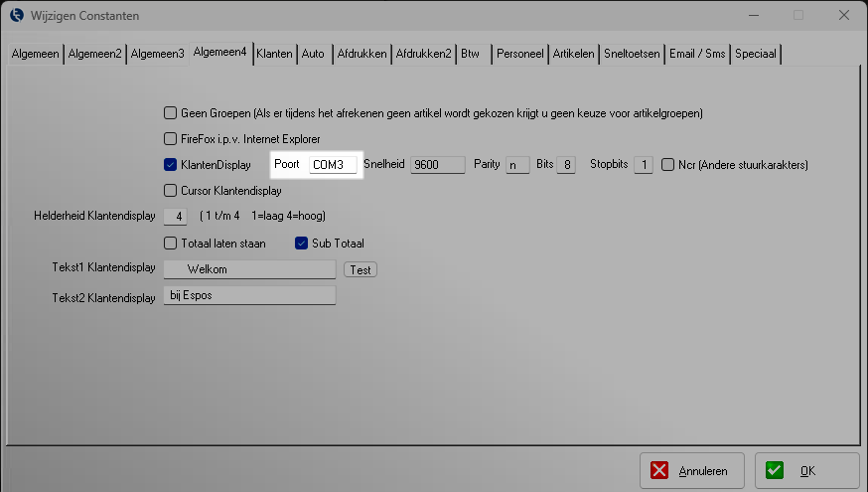Image resolution: width=868 pixels, height=492 pixels.
Task: Uncheck the KlantenDisplay checkbox
Action: [170, 165]
